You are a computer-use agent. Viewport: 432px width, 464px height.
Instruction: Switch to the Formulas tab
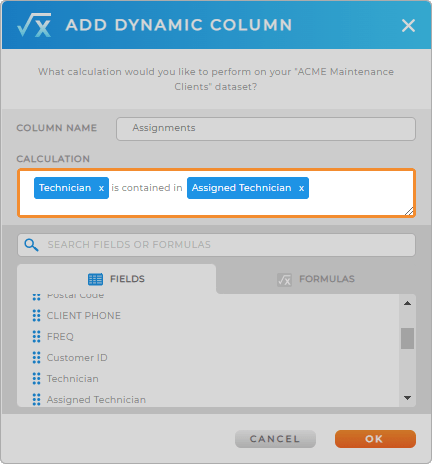tap(316, 279)
